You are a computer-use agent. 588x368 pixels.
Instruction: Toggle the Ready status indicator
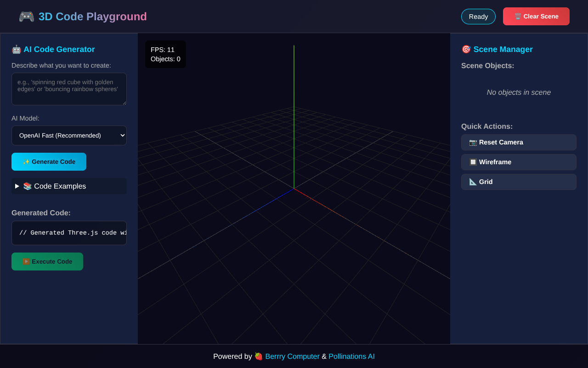point(478,16)
